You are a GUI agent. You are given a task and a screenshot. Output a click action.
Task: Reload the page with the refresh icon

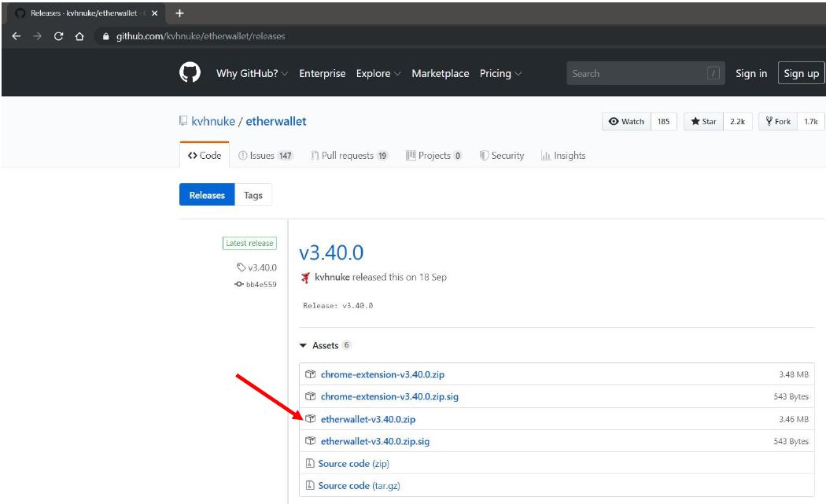[59, 36]
